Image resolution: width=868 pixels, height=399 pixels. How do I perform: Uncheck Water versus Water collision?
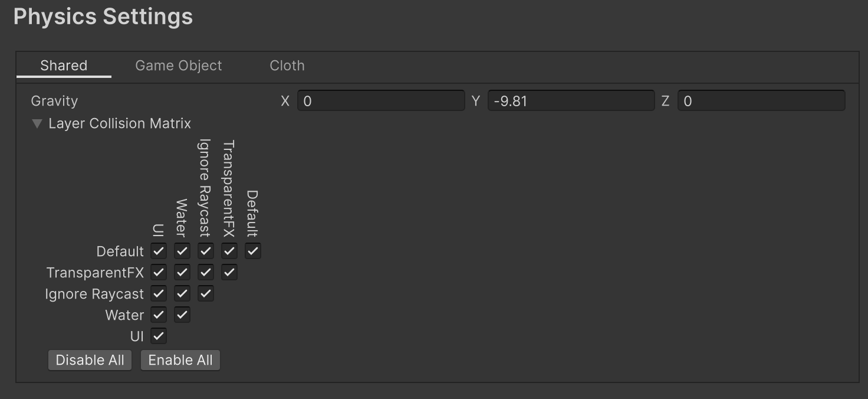[x=182, y=315]
